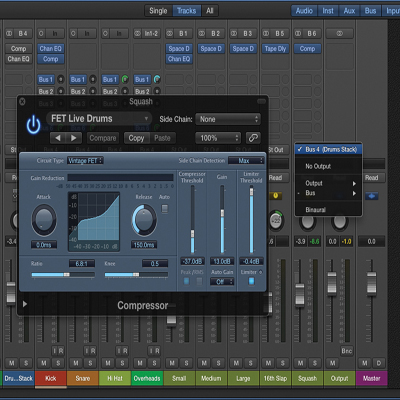Switch mixer view to All

210,11
